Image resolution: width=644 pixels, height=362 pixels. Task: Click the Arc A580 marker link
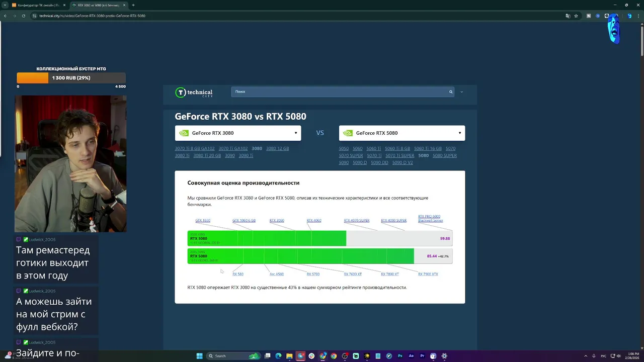pos(277,274)
